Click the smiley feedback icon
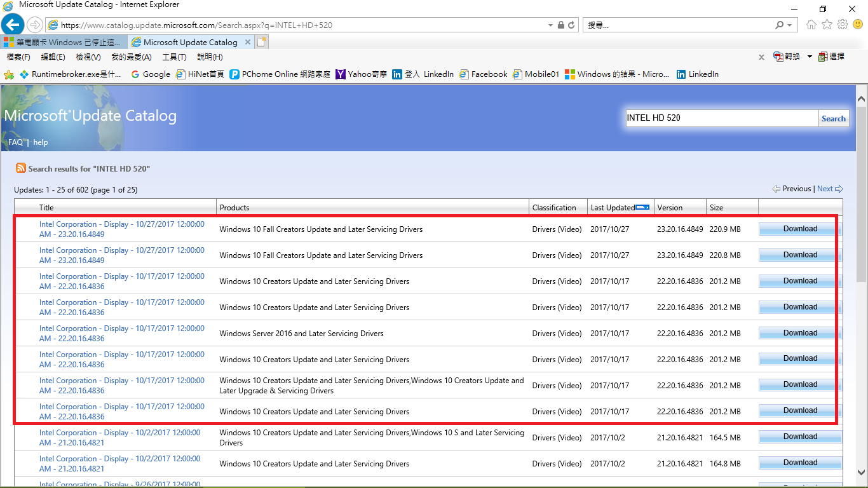Screen dimensions: 868x488 (858, 25)
